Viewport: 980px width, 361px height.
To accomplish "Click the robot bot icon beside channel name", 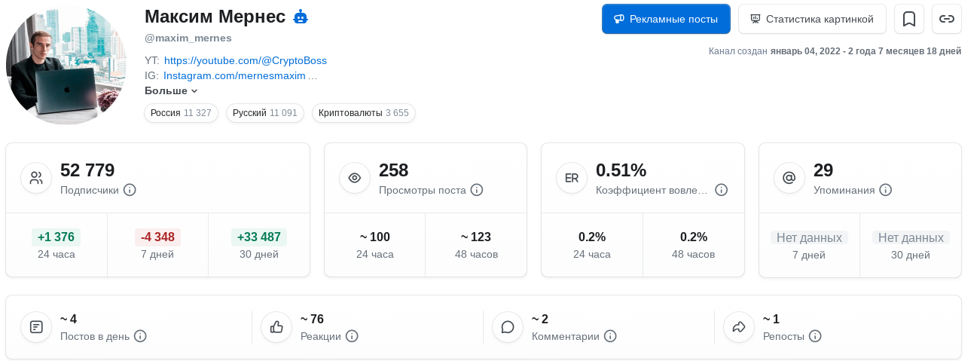I will tap(301, 17).
